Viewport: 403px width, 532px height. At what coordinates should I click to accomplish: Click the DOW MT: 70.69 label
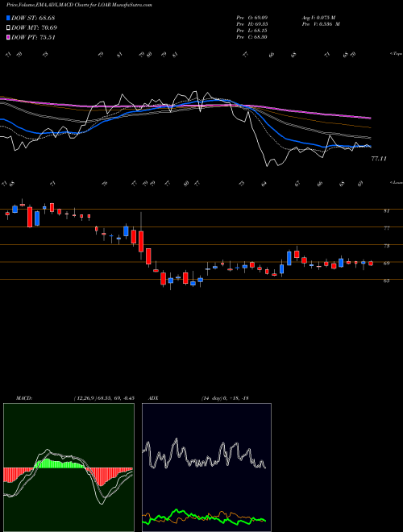coord(35,28)
